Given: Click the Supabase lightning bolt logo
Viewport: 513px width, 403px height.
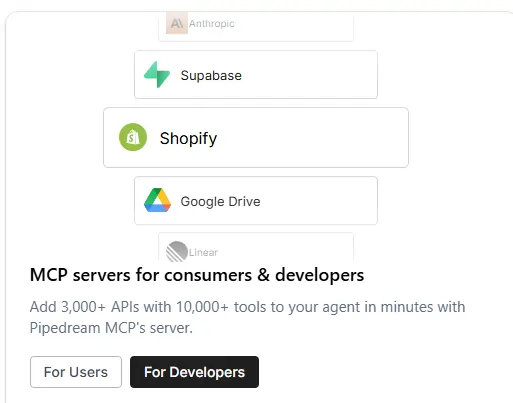Looking at the screenshot, I should click(x=157, y=75).
